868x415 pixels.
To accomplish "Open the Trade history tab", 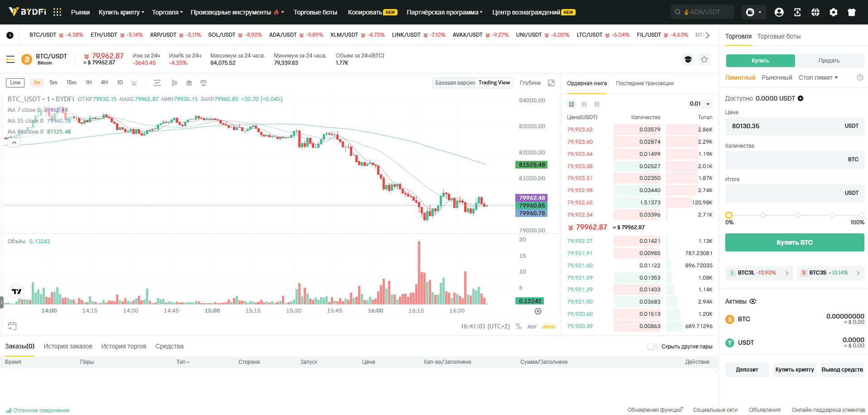I will pyautogui.click(x=124, y=346).
